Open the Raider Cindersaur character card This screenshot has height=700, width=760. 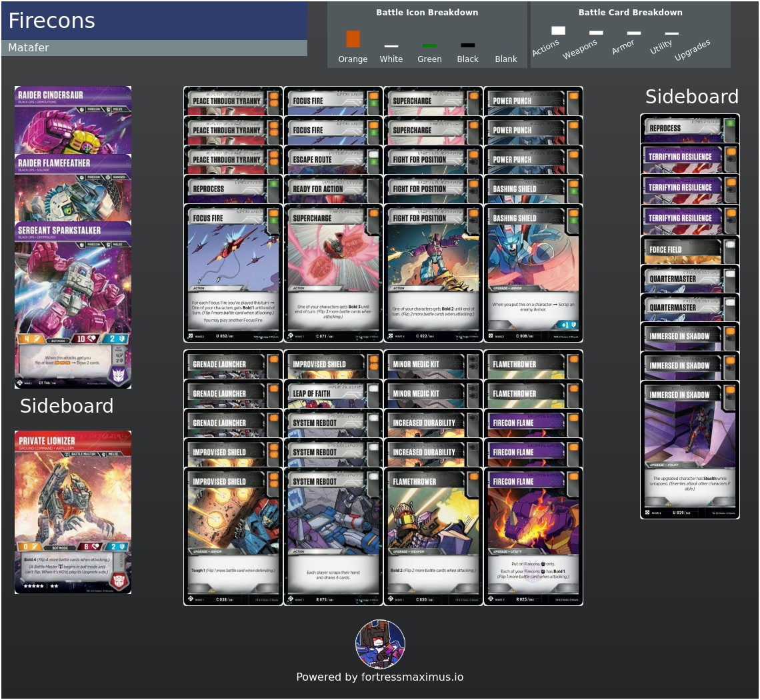(73, 120)
